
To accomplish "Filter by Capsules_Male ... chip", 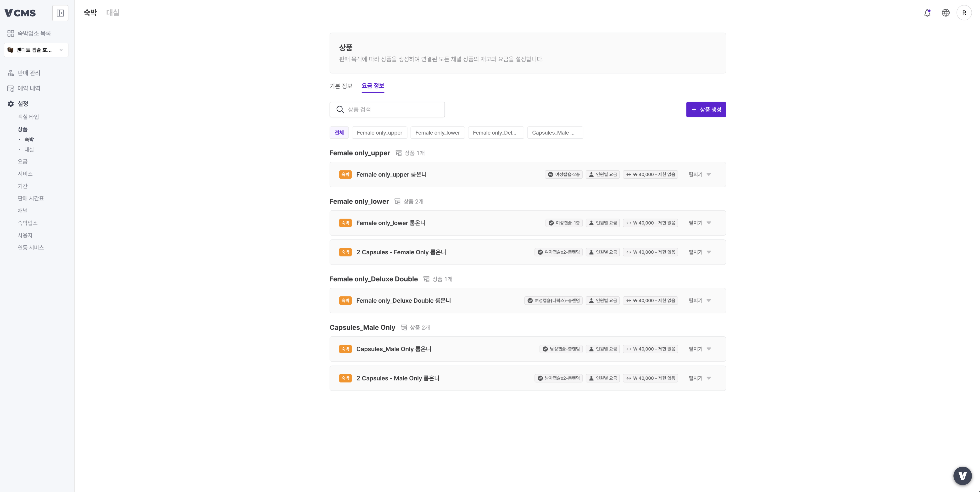I will click(555, 133).
